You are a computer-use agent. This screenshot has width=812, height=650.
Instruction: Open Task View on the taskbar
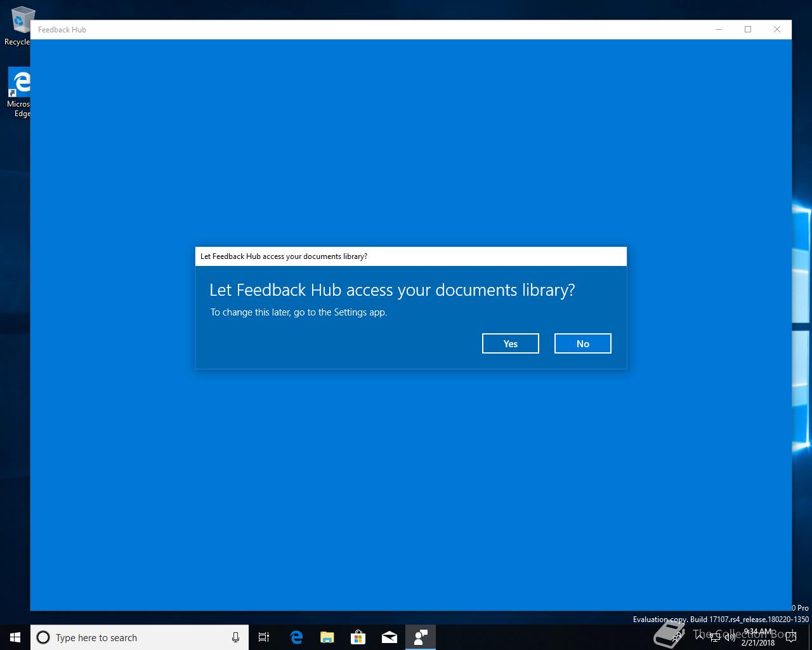pos(264,637)
